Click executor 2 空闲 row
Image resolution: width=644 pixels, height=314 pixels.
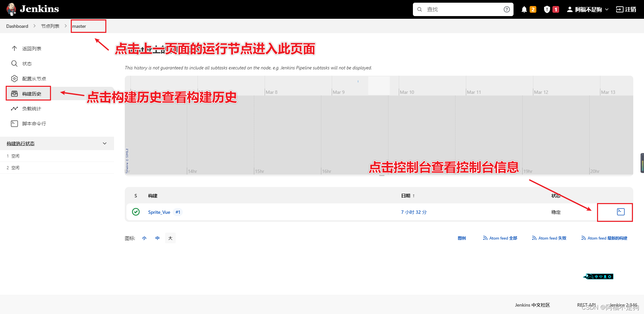click(57, 168)
